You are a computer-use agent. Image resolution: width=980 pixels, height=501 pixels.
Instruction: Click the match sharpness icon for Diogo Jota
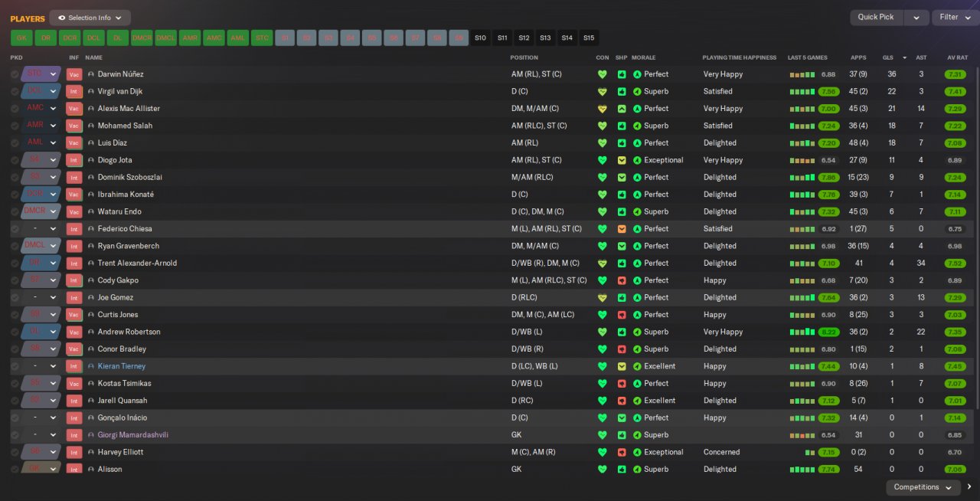click(622, 160)
